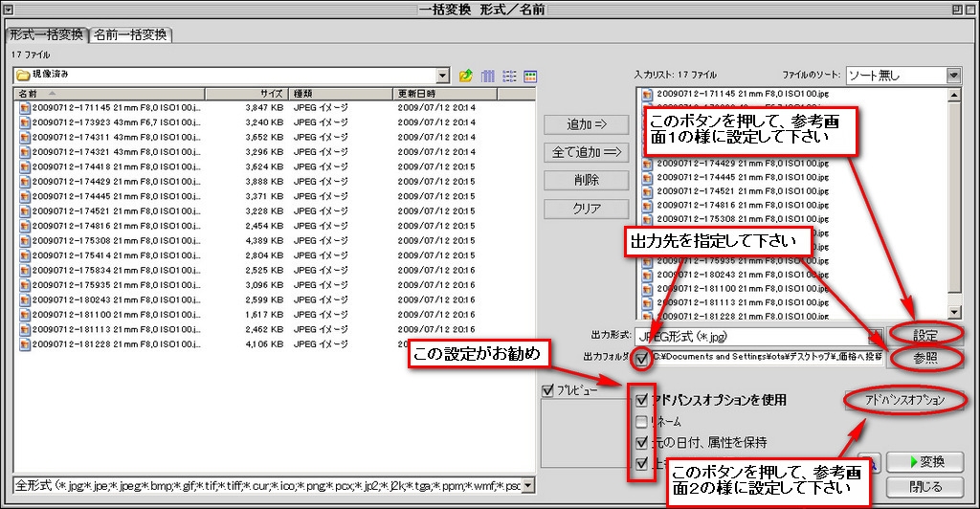Sort files by the 更新日時 column header
Viewport: 980px width, 509px height.
click(445, 94)
